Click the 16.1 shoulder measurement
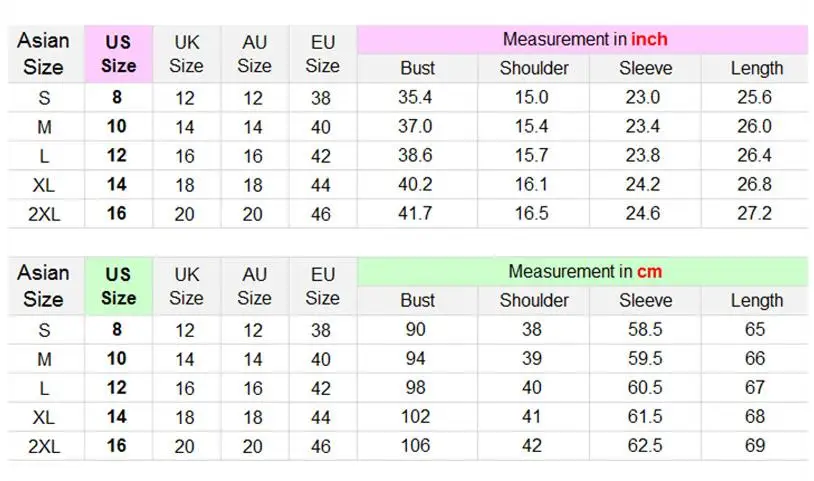This screenshot has height=481, width=814. (533, 185)
